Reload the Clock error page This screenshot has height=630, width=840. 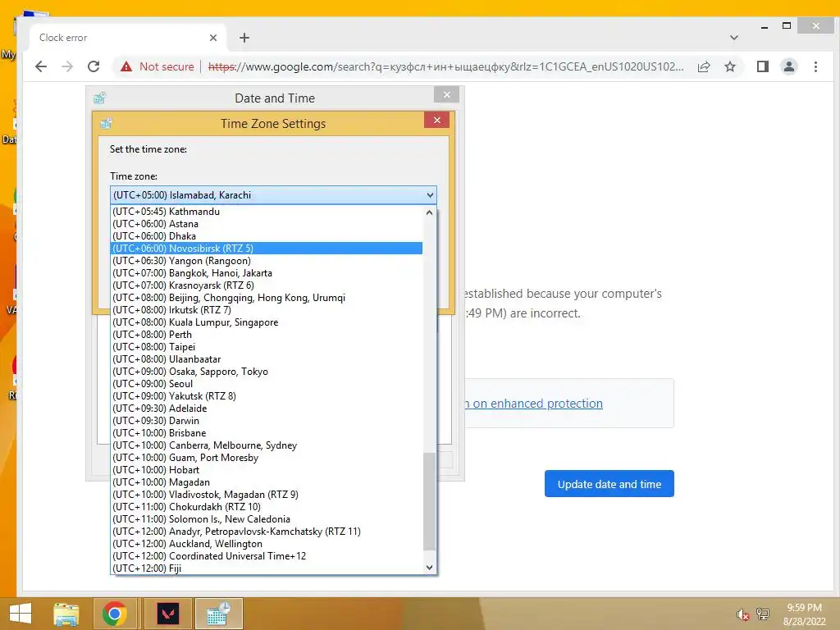click(x=94, y=66)
